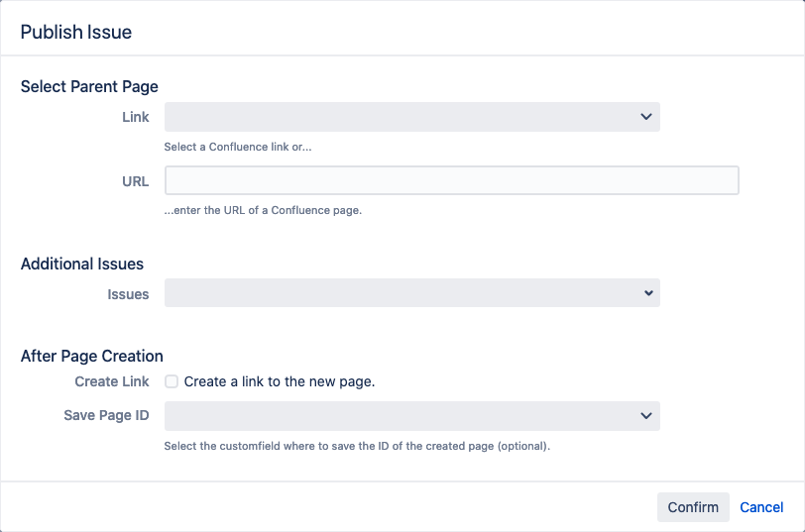Click the 'URL' field label
The width and height of the screenshot is (805, 532).
(135, 181)
